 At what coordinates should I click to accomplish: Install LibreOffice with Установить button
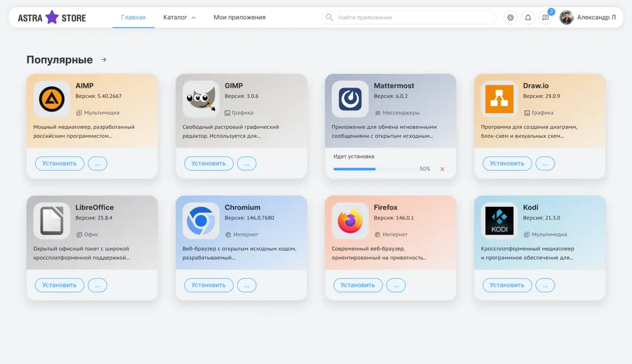[x=60, y=285]
